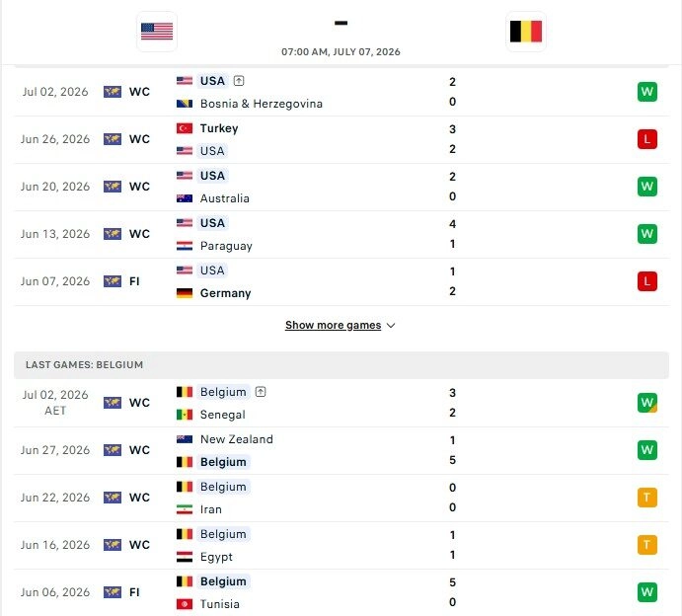The image size is (682, 616).
Task: Open the Turkey team link
Action: pyautogui.click(x=219, y=128)
